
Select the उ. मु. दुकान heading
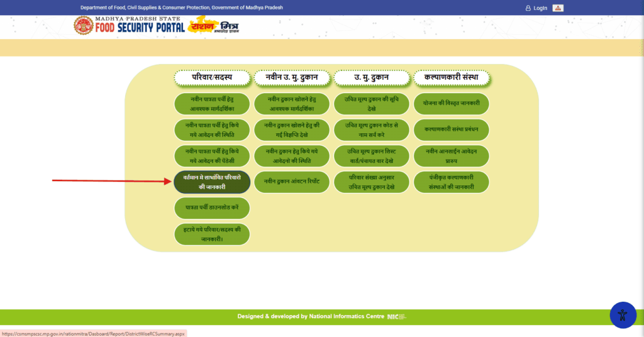pyautogui.click(x=371, y=77)
